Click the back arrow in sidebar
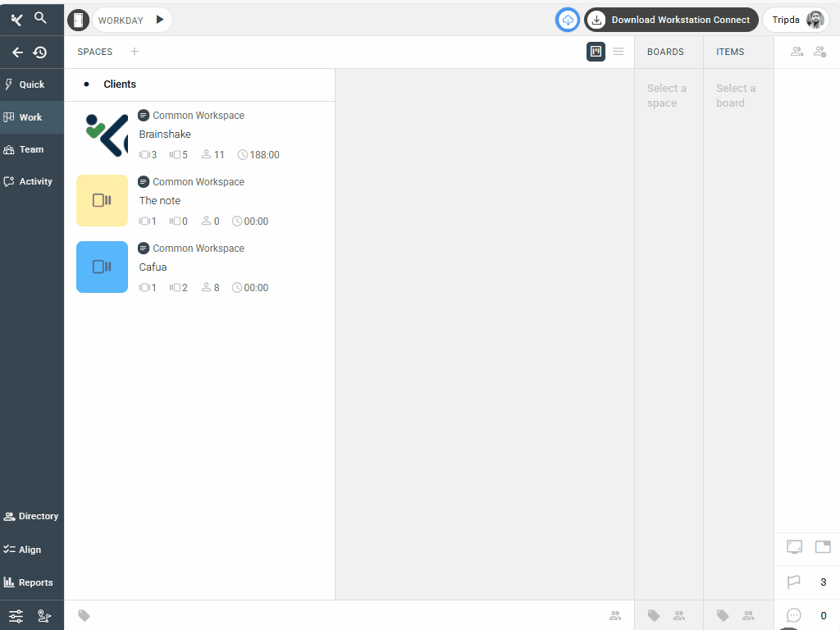This screenshot has width=840, height=630. coord(17,52)
